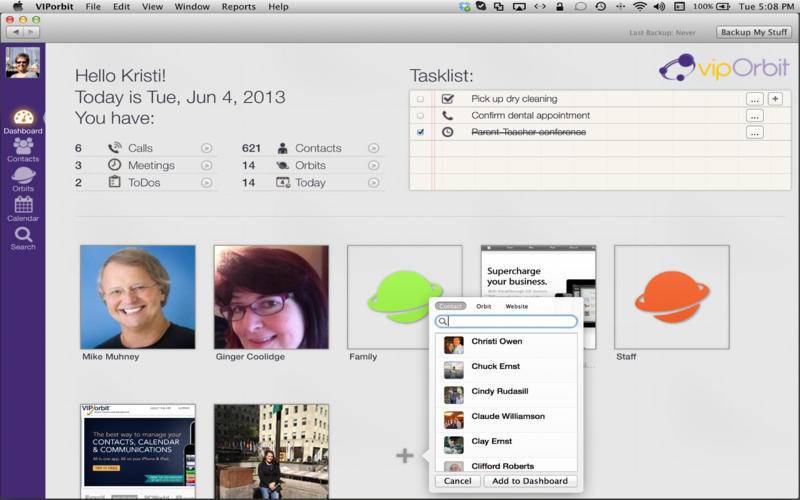
Task: Click the Contacts person icon in summary
Action: tap(282, 148)
